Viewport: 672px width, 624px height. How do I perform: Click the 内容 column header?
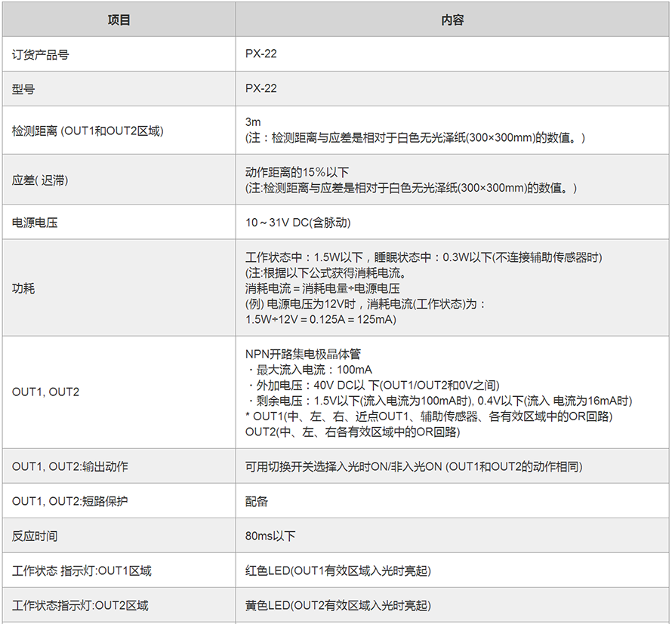point(452,20)
